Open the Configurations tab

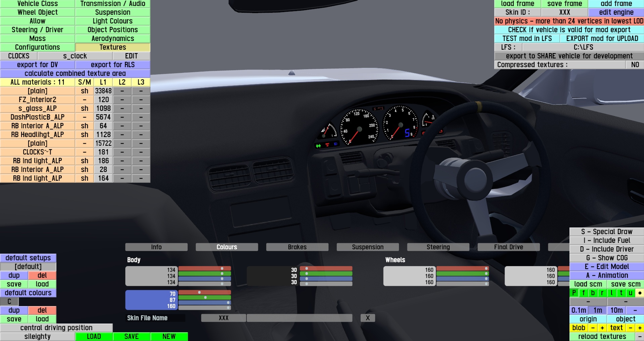pyautogui.click(x=37, y=47)
